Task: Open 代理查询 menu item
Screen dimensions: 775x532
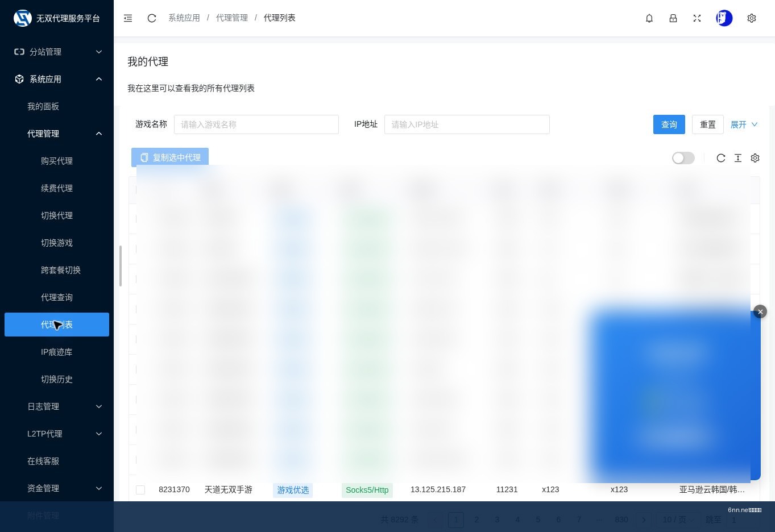Action: click(x=57, y=297)
